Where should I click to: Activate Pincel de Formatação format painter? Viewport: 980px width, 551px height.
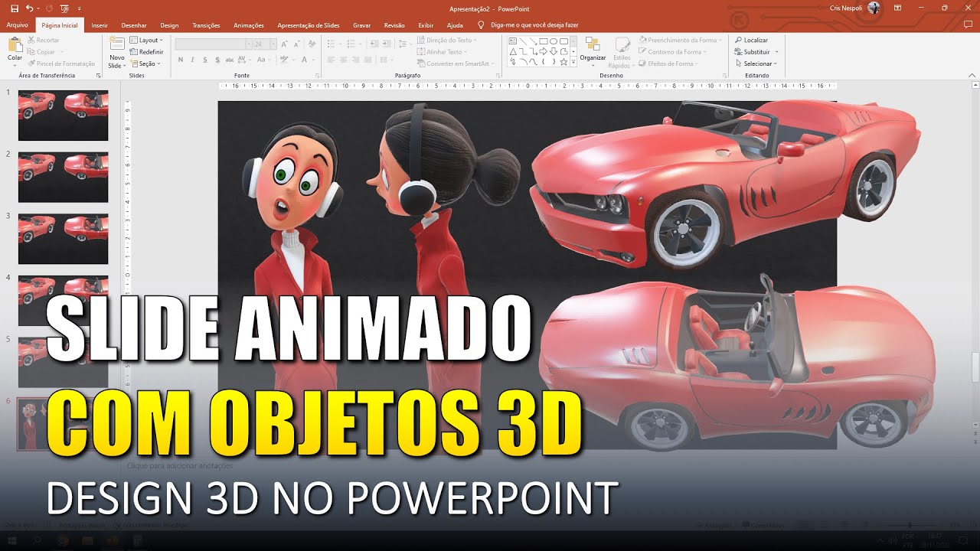[x=61, y=64]
